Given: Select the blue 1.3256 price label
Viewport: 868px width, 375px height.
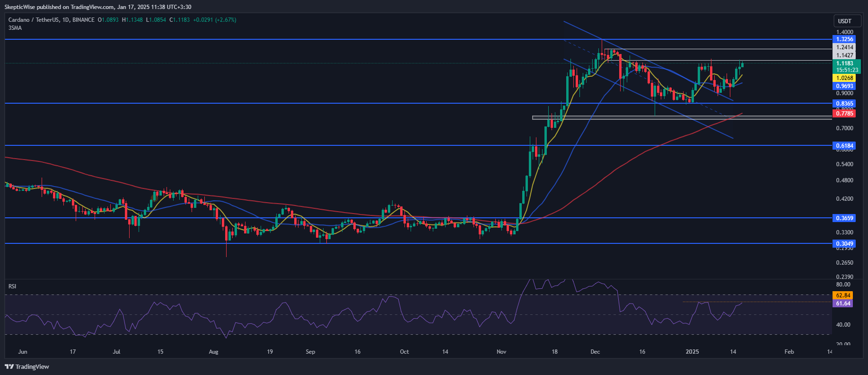Looking at the screenshot, I should (845, 39).
